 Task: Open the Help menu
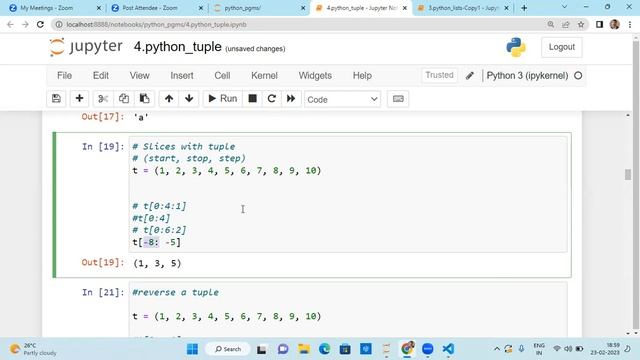362,76
